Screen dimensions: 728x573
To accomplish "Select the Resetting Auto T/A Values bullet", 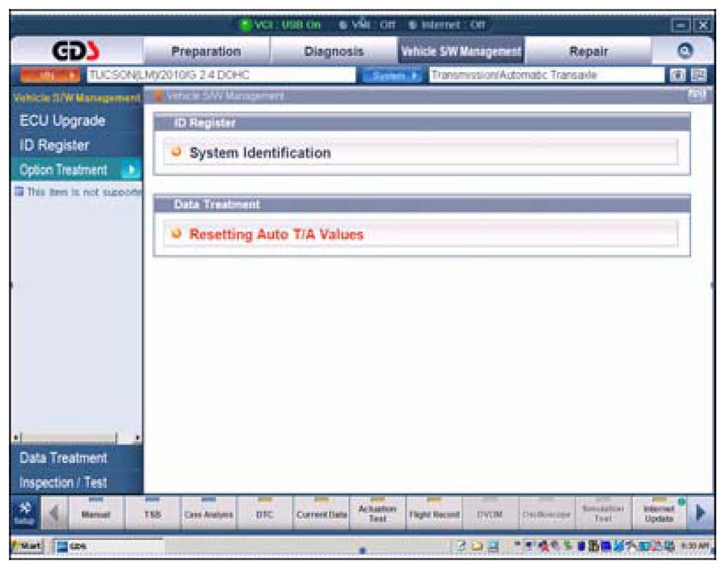I will pyautogui.click(x=176, y=233).
